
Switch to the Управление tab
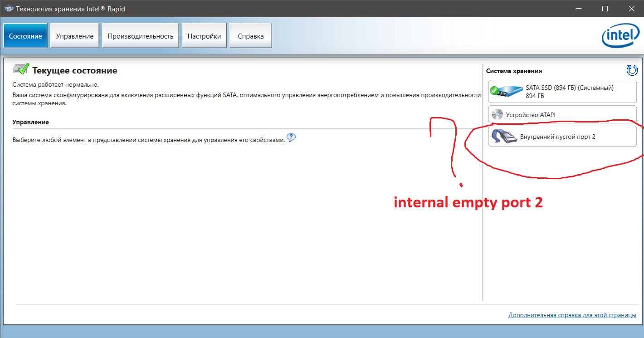[74, 35]
